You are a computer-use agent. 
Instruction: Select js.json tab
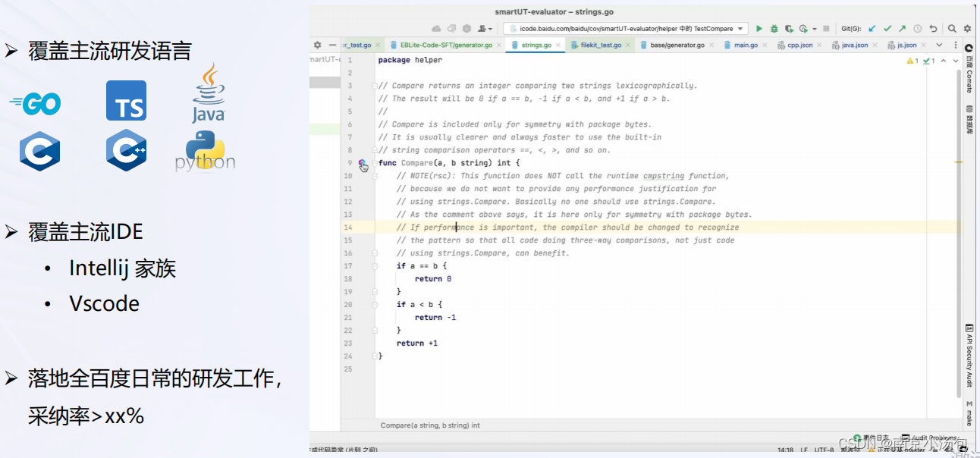907,45
